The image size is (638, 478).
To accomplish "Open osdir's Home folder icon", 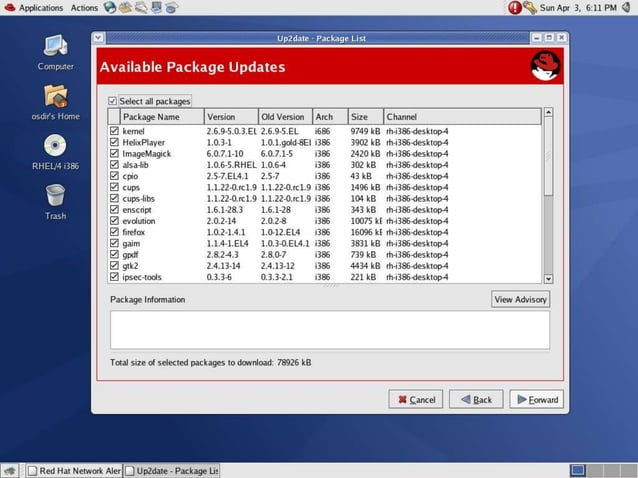I will tap(55, 96).
